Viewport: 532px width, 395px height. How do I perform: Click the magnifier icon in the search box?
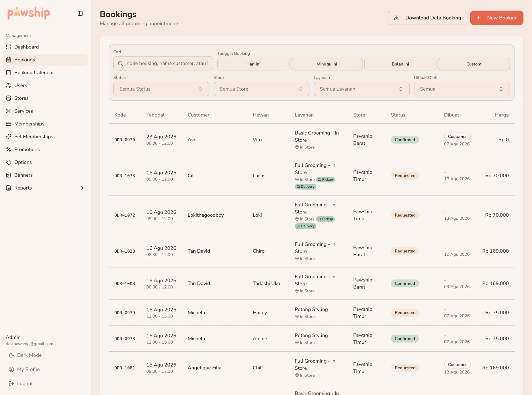coord(120,63)
